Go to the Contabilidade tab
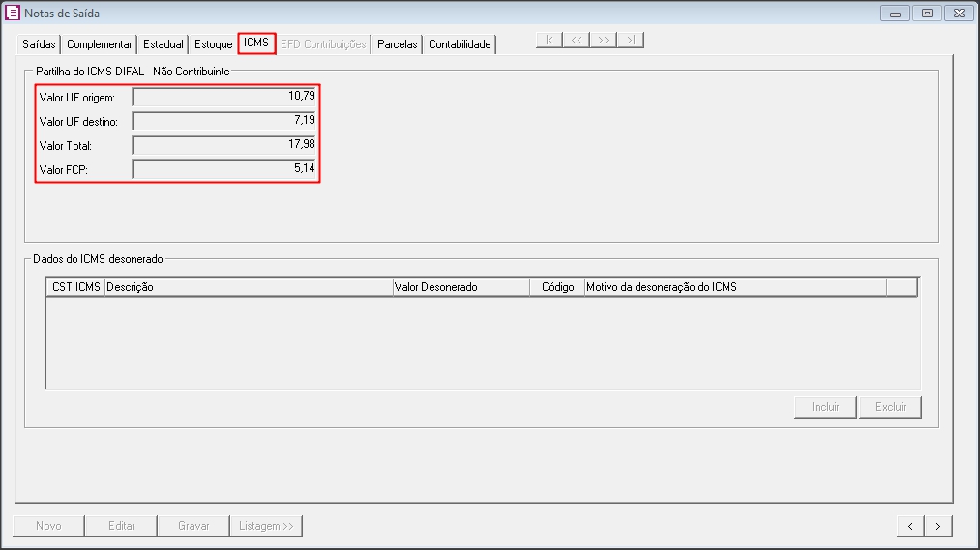The height and width of the screenshot is (550, 980). 460,44
